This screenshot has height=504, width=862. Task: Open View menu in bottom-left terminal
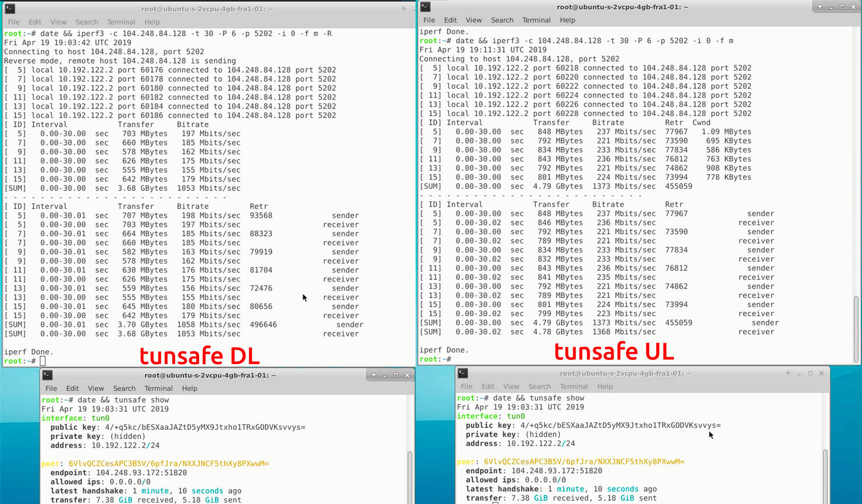point(96,388)
